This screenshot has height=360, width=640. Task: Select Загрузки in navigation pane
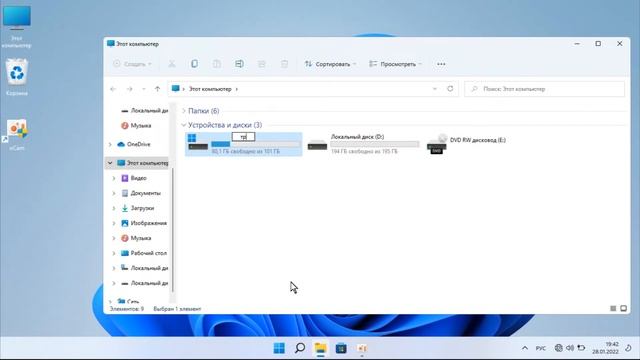click(x=138, y=208)
